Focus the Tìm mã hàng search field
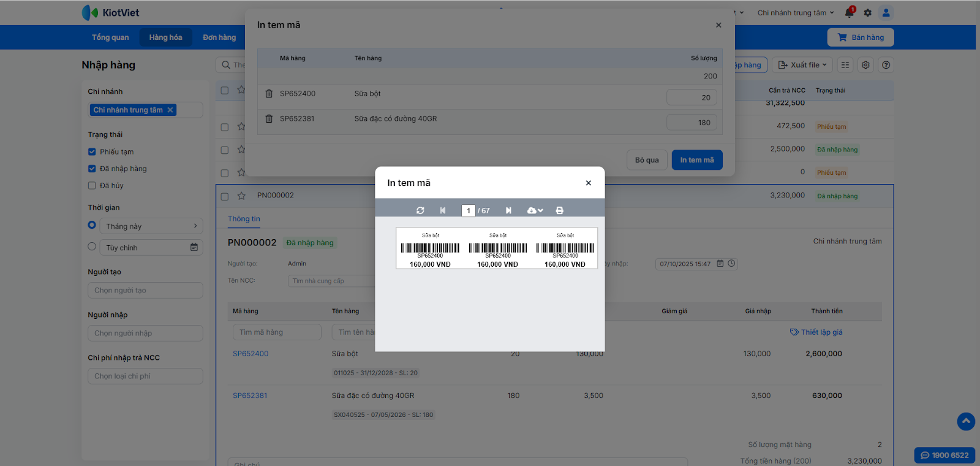Screen dimensions: 980x466 pyautogui.click(x=277, y=332)
